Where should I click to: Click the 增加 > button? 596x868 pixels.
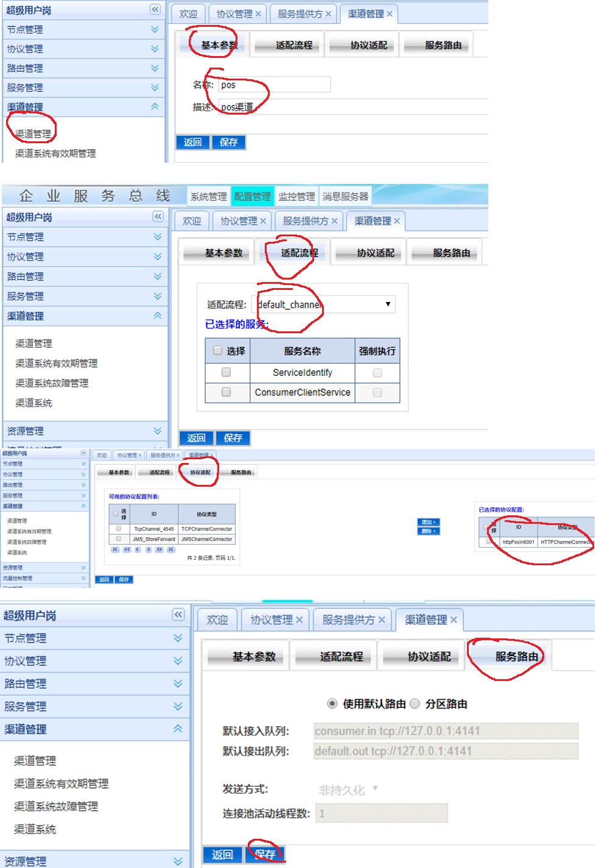[x=429, y=522]
